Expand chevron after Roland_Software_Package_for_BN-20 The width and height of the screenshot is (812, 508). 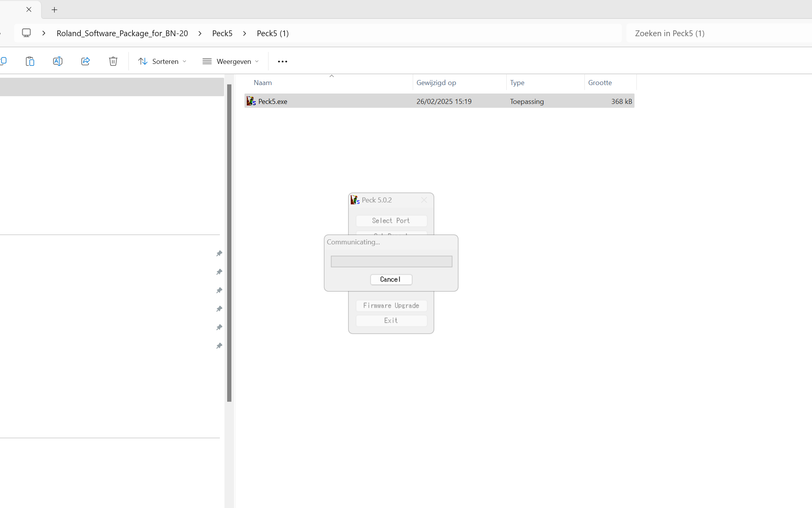pos(200,33)
